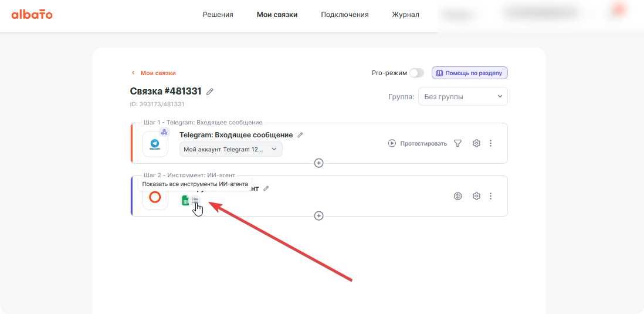Image resolution: width=644 pixels, height=314 pixels.
Task: Rename the ИИ-агент step pencil icon
Action: click(266, 188)
